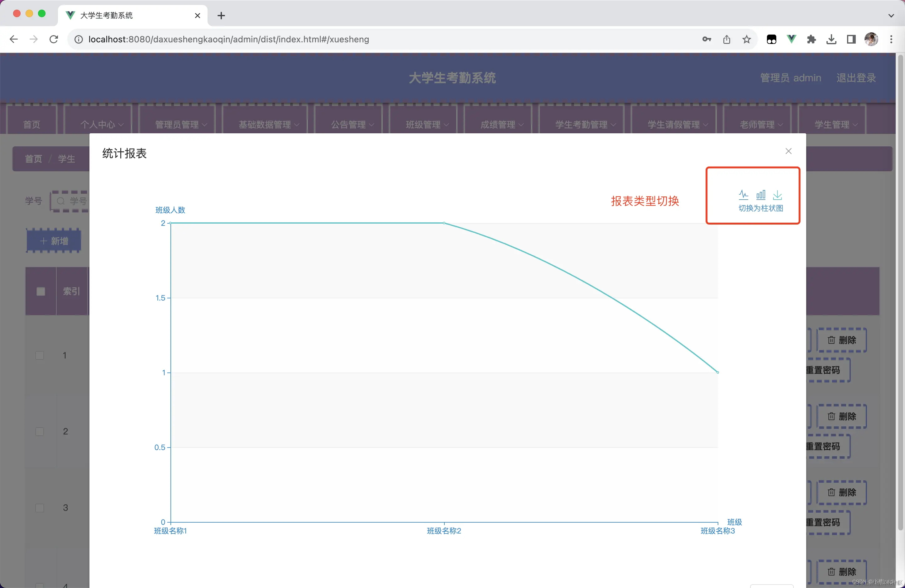Click the Vue devtools extension icon

pos(791,39)
